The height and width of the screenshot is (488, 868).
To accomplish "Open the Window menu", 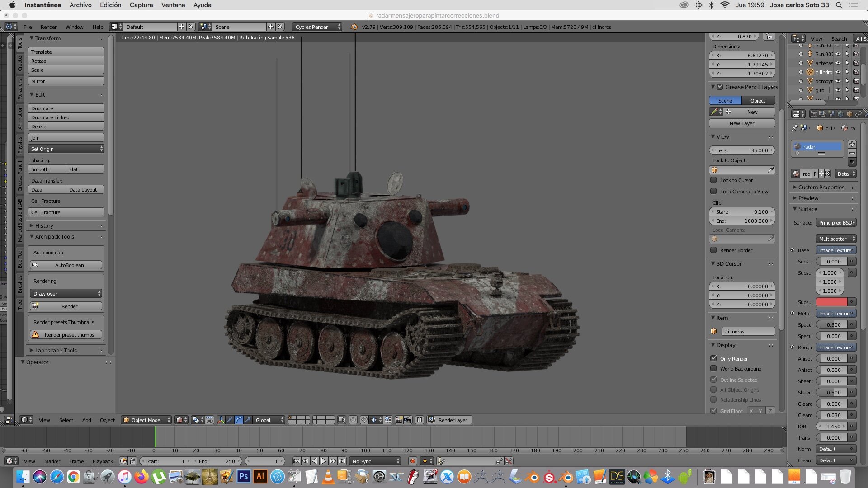I will pyautogui.click(x=74, y=27).
